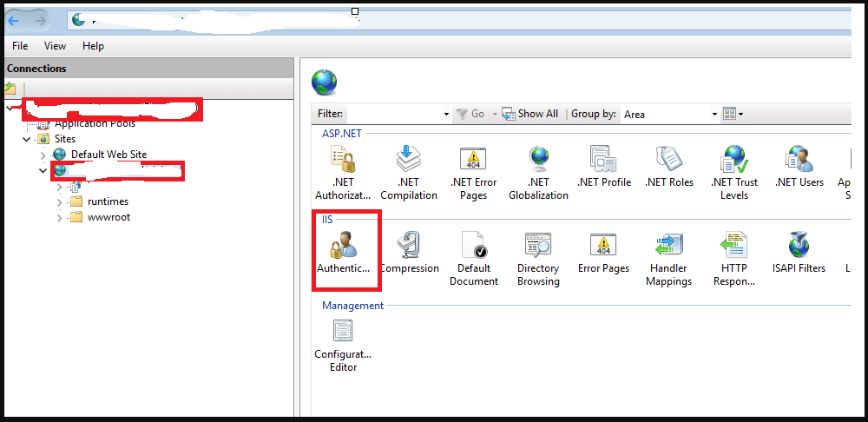Open the File menu

(x=20, y=46)
